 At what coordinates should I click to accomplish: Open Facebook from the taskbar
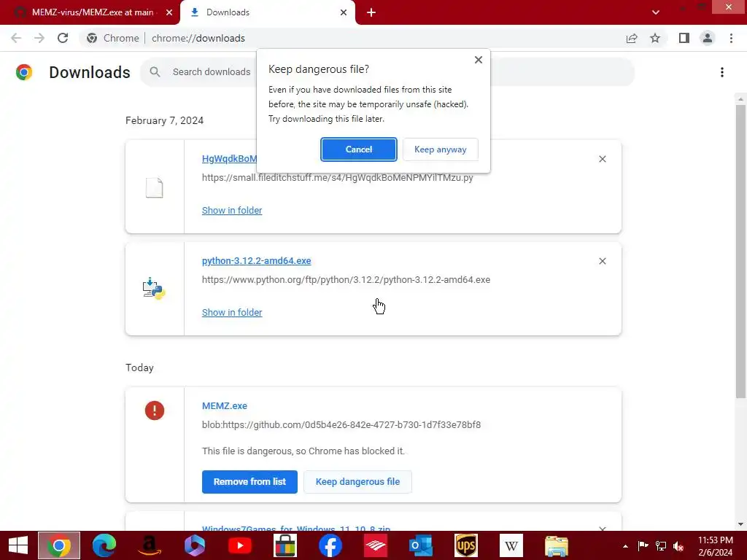point(330,545)
